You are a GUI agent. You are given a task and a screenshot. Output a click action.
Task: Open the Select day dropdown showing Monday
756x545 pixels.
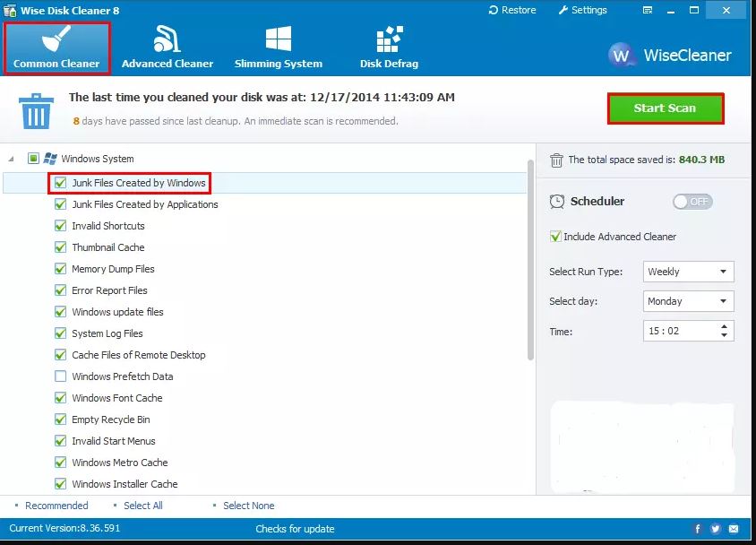coord(687,301)
